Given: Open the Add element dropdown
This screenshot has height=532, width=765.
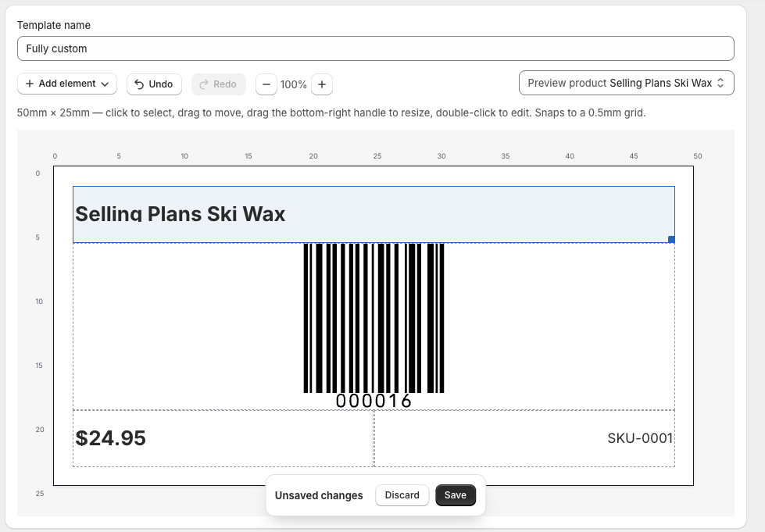Looking at the screenshot, I should point(67,84).
